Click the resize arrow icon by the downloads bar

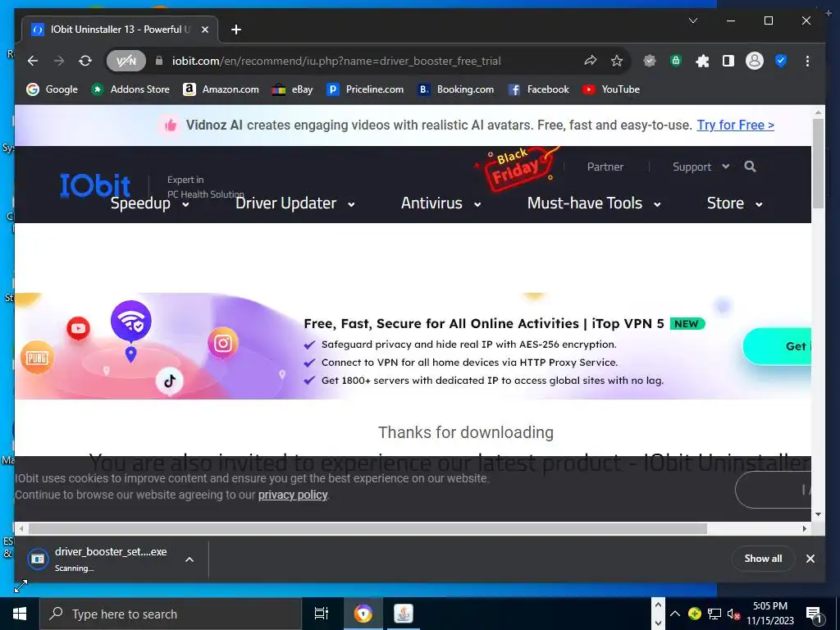tap(21, 586)
